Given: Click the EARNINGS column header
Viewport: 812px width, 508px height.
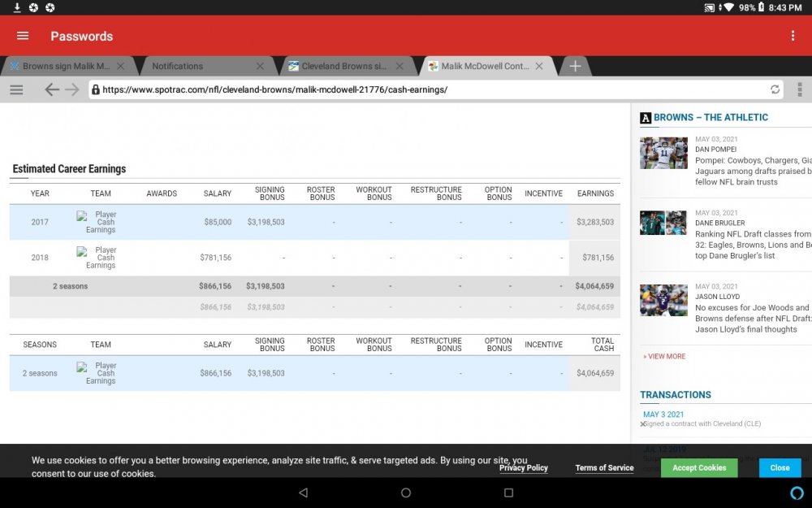Looking at the screenshot, I should (595, 193).
